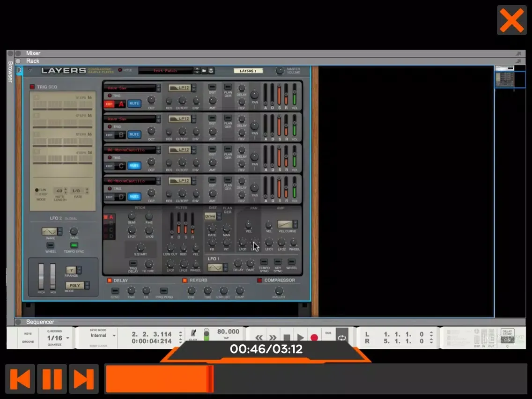This screenshot has width=532, height=399.
Task: Toggle the TRIG SEQ enable button
Action: click(32, 87)
